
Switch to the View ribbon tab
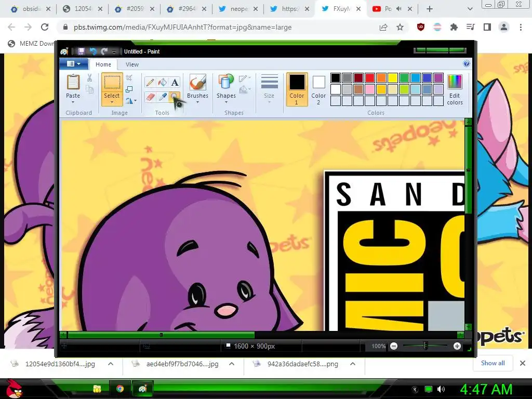pyautogui.click(x=132, y=64)
